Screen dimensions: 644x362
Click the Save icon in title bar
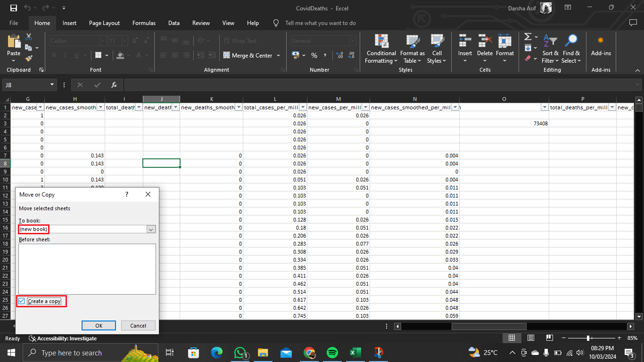coord(14,8)
